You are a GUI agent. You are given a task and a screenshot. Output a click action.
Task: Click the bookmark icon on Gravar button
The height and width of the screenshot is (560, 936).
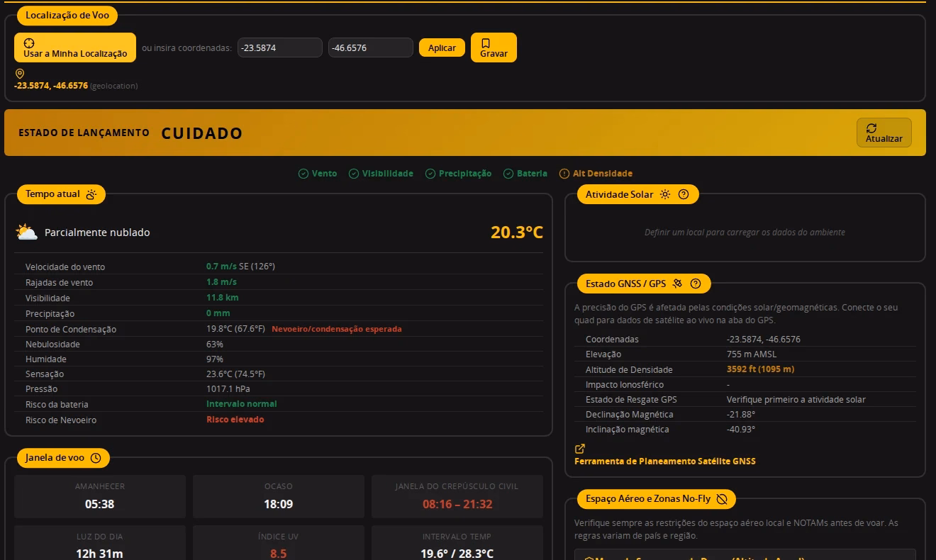tap(486, 43)
